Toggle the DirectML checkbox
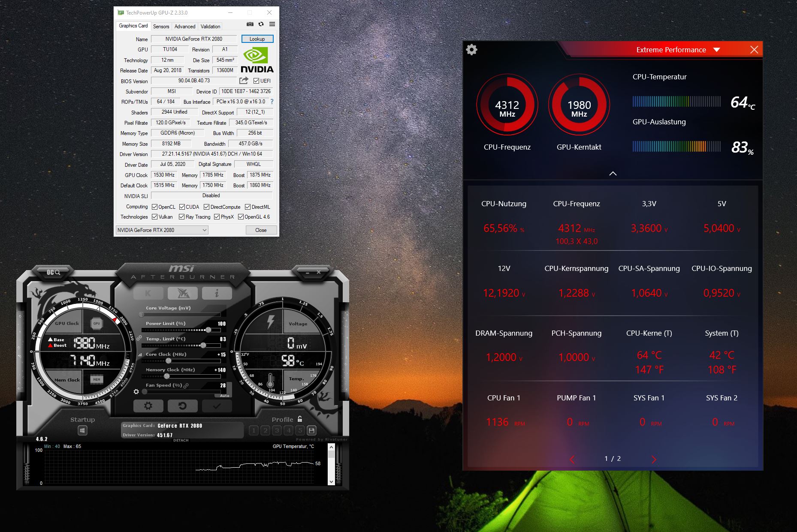 pos(248,207)
